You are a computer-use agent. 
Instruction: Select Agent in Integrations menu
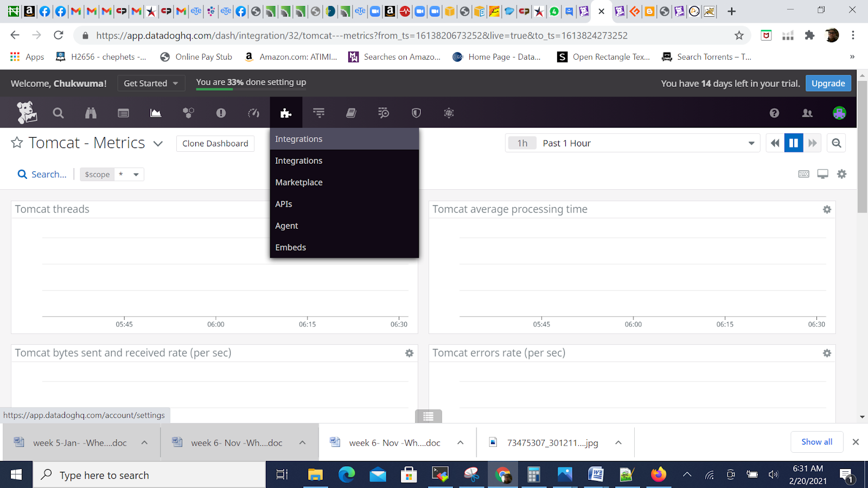coord(344,226)
